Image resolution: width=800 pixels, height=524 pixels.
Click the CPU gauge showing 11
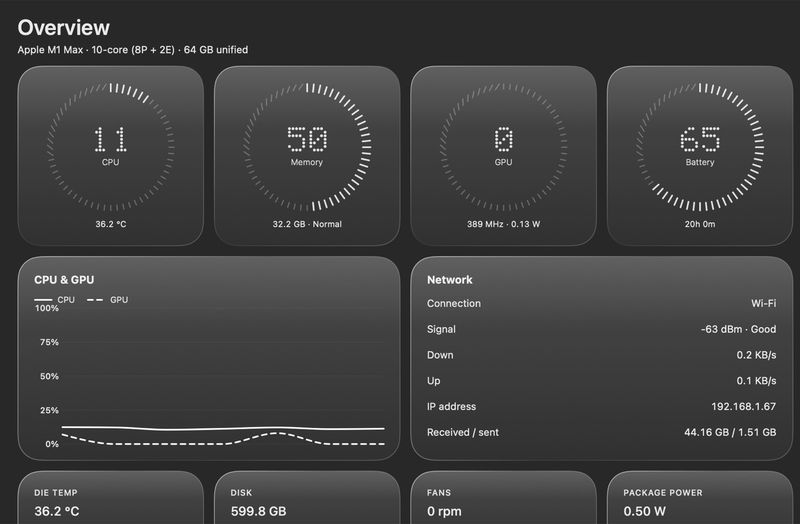coord(110,146)
